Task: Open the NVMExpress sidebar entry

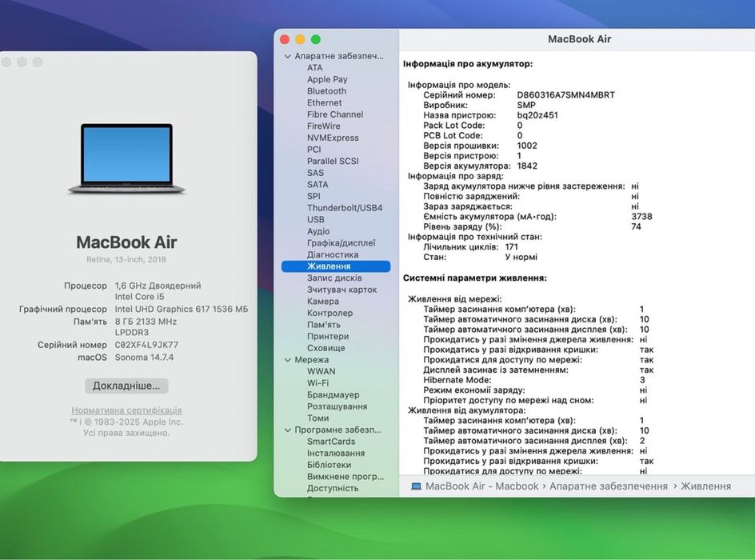Action: (x=333, y=138)
